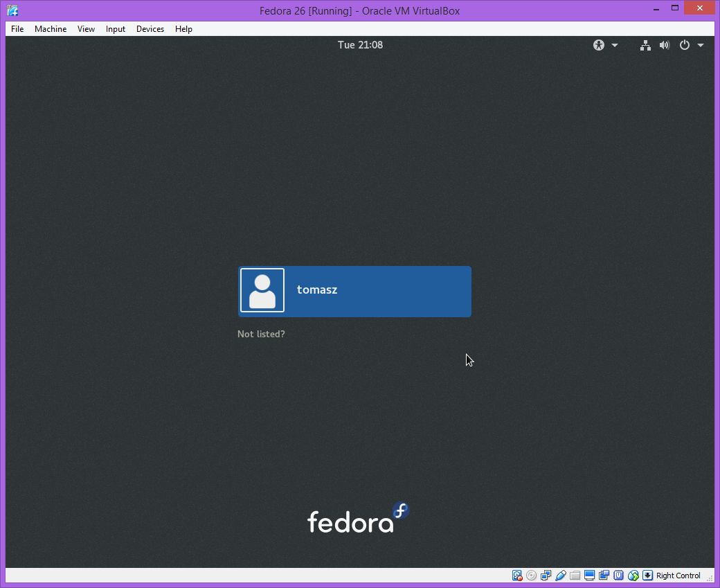Screen dimensions: 720x588
Task: Click the volume speaker icon
Action: [x=665, y=45]
